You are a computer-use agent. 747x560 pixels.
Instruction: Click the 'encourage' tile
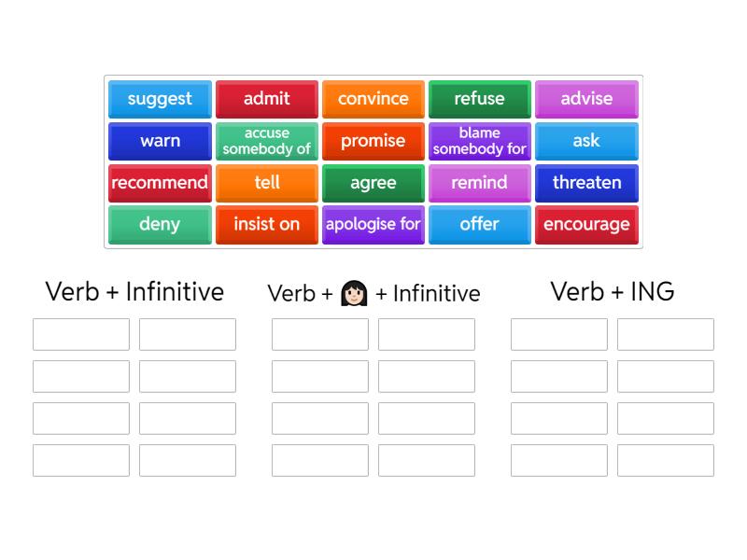pyautogui.click(x=586, y=225)
